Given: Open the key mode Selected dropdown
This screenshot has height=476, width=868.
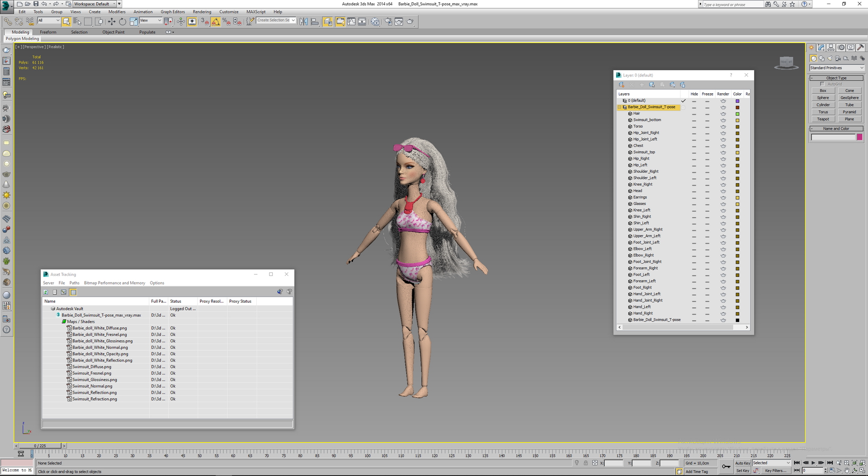Looking at the screenshot, I should click(771, 463).
